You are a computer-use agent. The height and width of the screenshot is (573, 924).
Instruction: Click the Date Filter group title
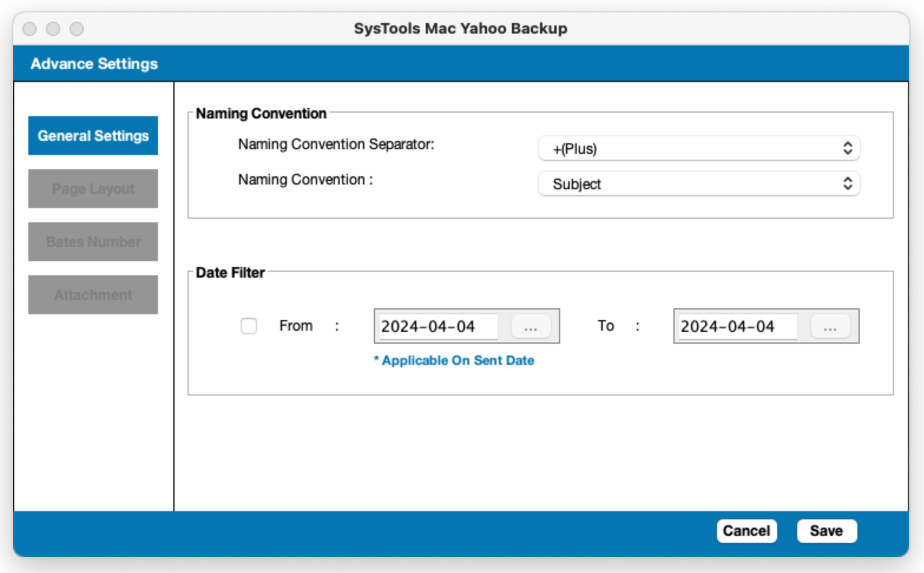click(x=230, y=272)
